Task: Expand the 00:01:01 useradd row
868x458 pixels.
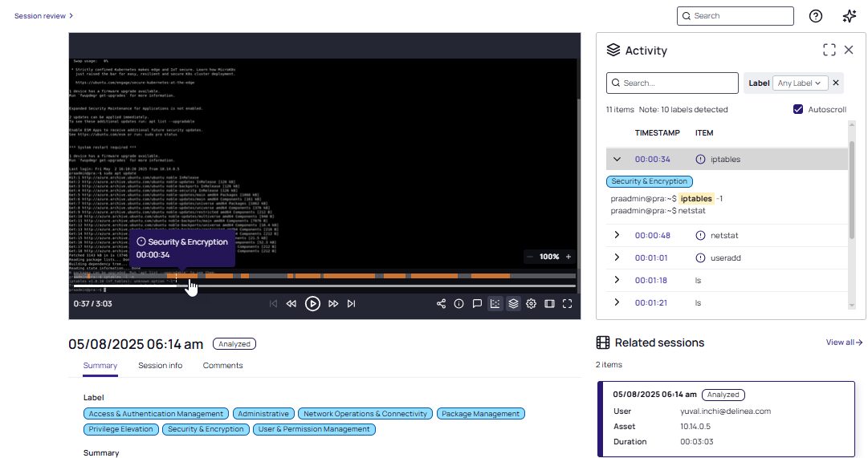Action: pos(617,257)
